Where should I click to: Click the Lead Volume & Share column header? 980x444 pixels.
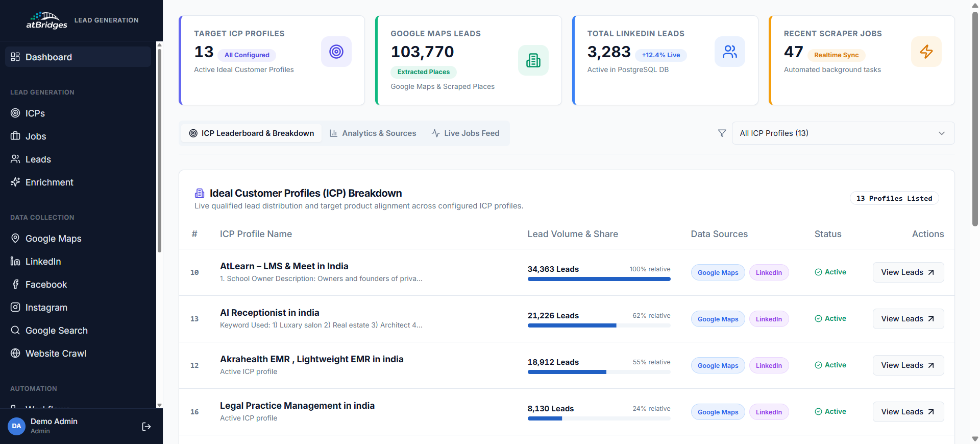(573, 234)
